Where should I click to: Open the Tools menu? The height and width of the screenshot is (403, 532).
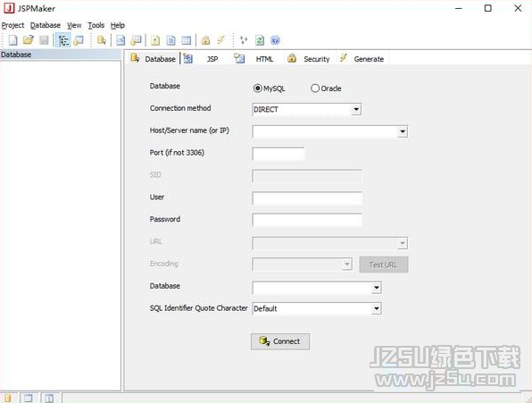coord(96,25)
